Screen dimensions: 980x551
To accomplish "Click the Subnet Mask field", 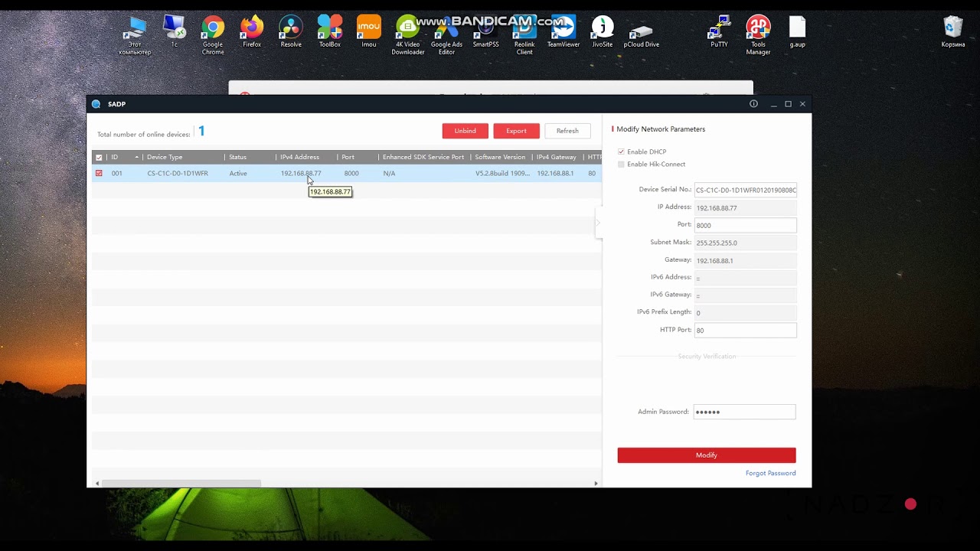I will [745, 243].
